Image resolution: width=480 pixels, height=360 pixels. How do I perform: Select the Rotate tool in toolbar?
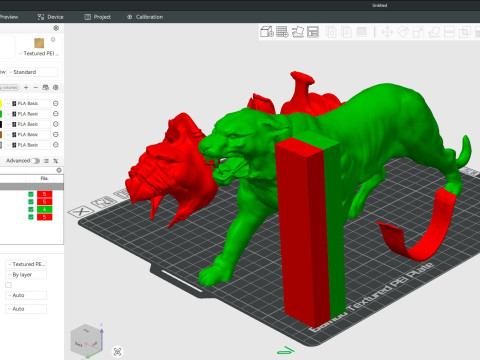coord(403,32)
